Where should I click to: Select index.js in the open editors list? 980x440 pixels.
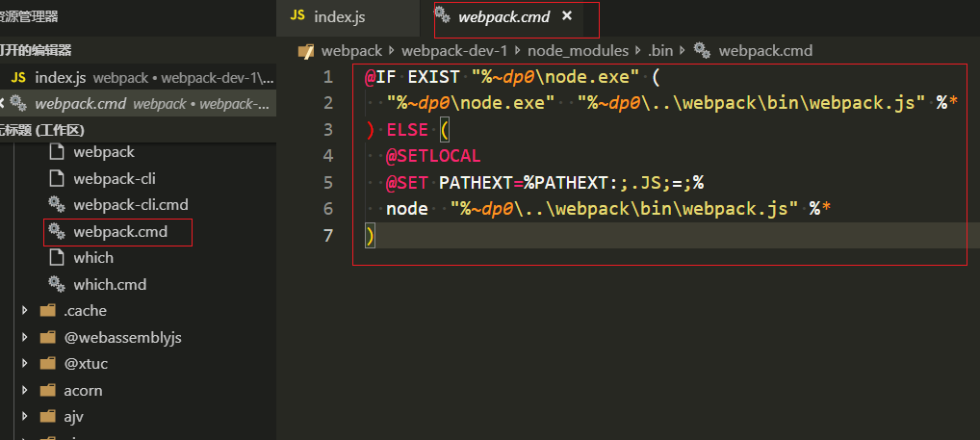61,77
